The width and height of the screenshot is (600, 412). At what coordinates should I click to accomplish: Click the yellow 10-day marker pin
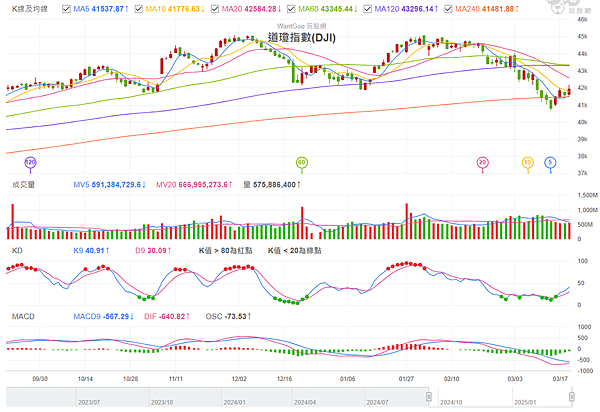(x=528, y=163)
